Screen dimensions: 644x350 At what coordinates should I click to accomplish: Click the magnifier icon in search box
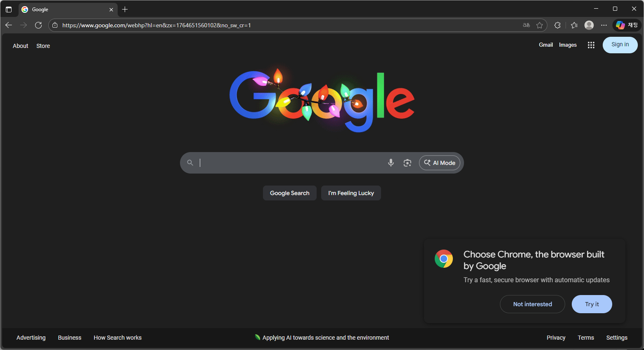[x=190, y=163]
